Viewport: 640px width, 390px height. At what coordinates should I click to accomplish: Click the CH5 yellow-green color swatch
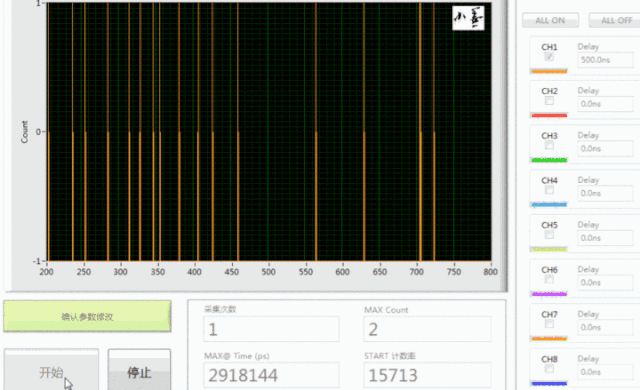(x=549, y=249)
